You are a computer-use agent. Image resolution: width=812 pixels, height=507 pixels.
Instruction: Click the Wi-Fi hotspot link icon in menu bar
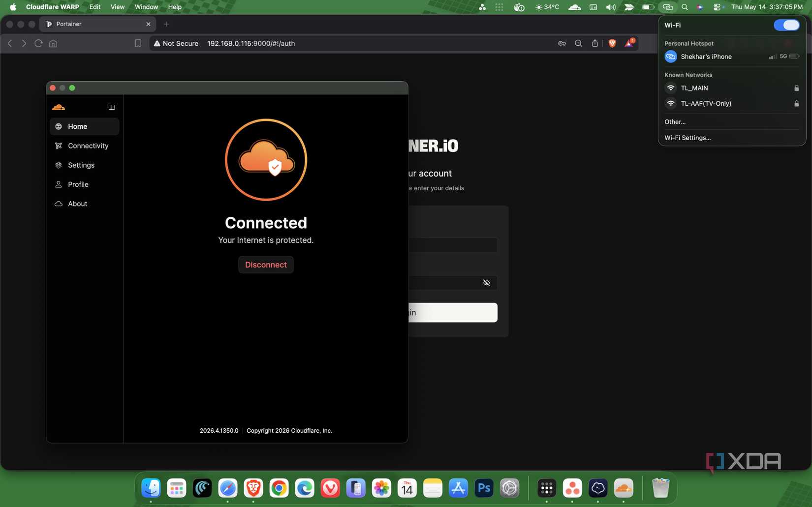(x=667, y=7)
